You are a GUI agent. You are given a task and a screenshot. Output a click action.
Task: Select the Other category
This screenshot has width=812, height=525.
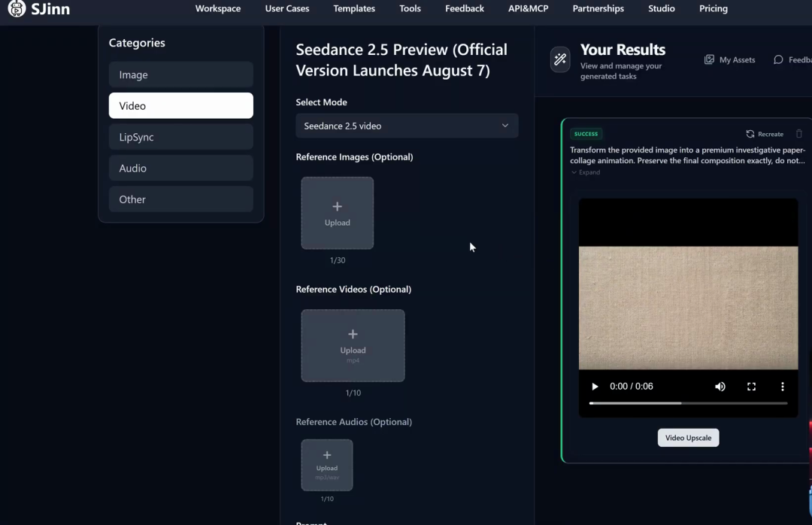[180, 199]
